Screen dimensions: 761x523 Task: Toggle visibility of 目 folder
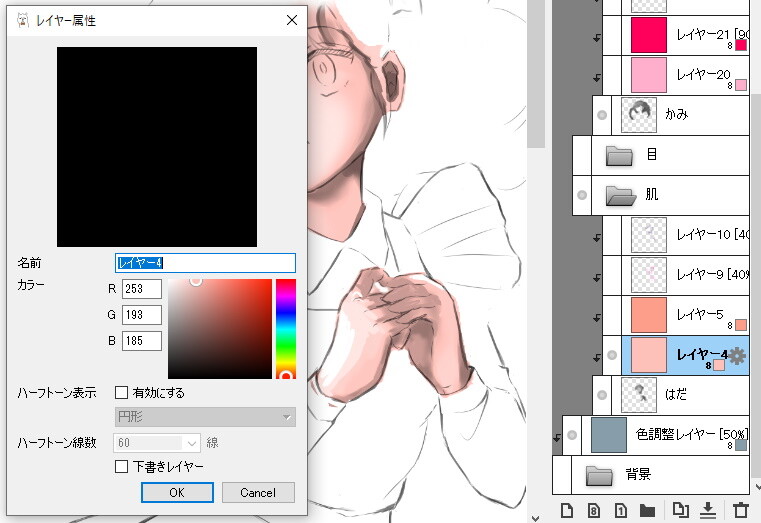[582, 155]
